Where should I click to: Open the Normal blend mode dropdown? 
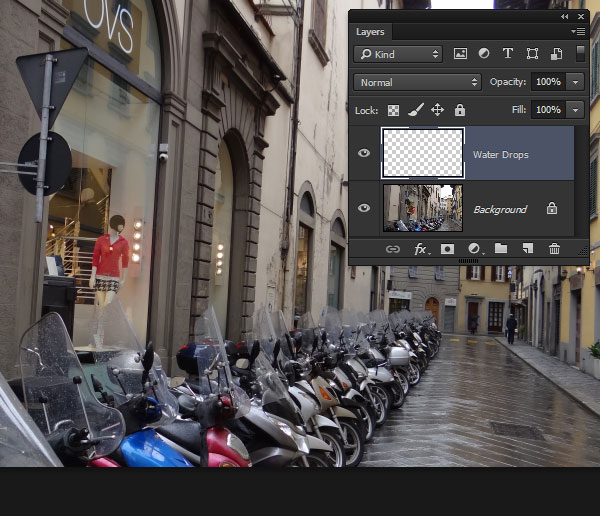pos(418,82)
